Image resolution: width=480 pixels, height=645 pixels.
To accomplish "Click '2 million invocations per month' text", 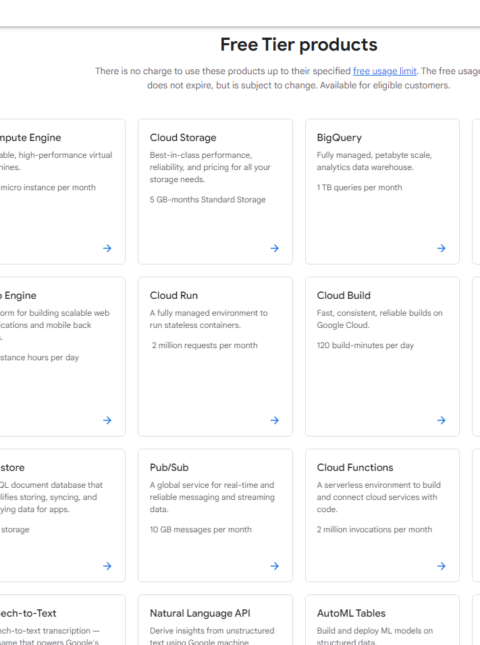I will pyautogui.click(x=374, y=529).
